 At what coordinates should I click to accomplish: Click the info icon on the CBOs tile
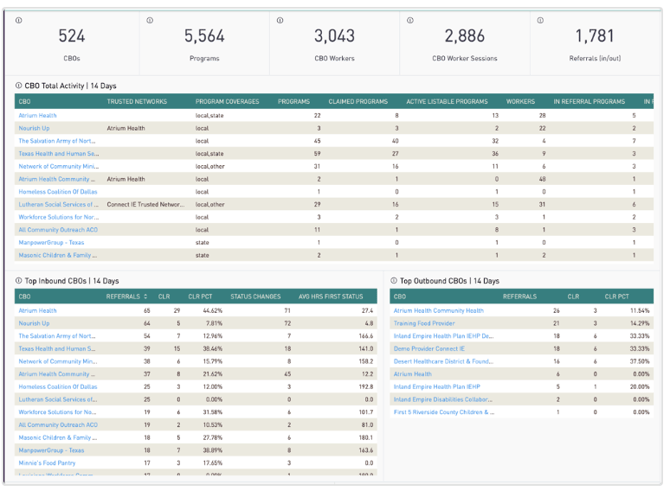tap(19, 20)
